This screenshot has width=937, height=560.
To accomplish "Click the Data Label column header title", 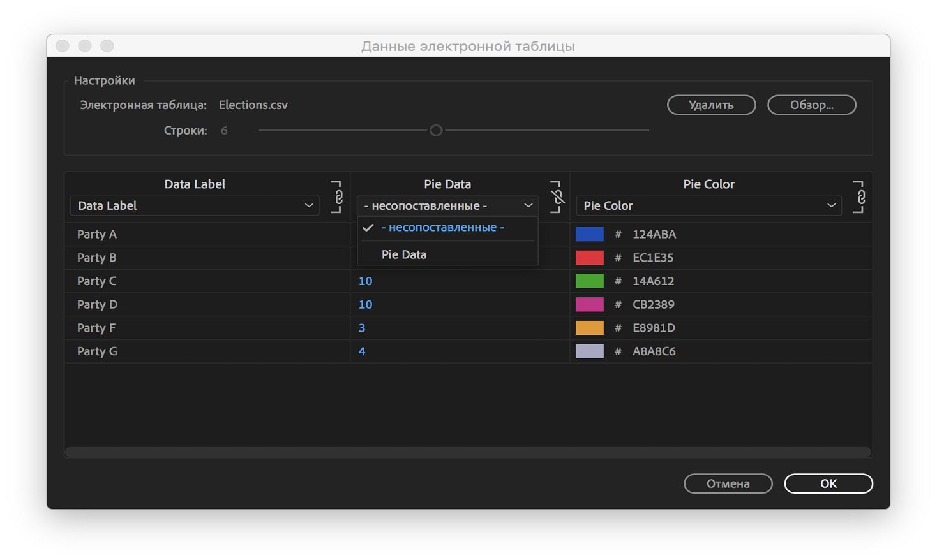I will click(x=195, y=184).
